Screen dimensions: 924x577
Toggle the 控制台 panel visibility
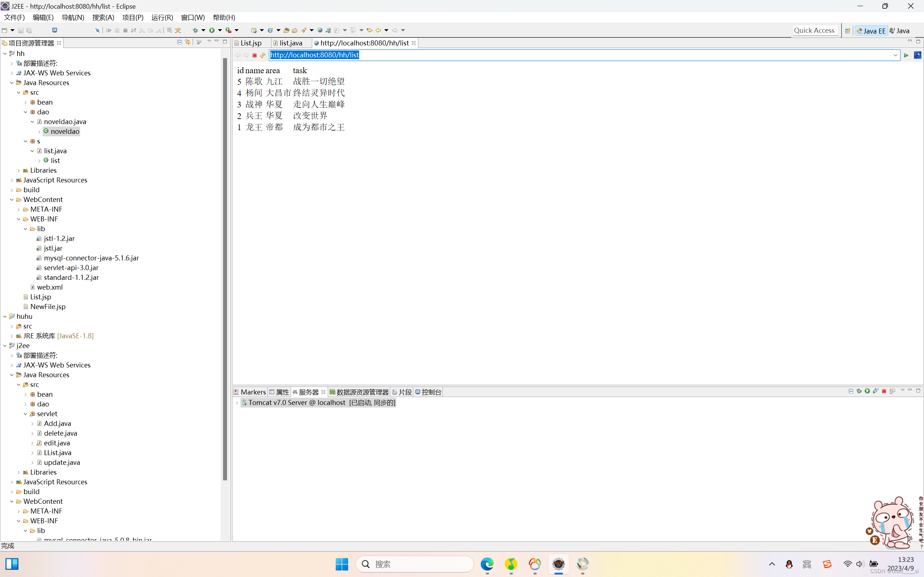[428, 392]
